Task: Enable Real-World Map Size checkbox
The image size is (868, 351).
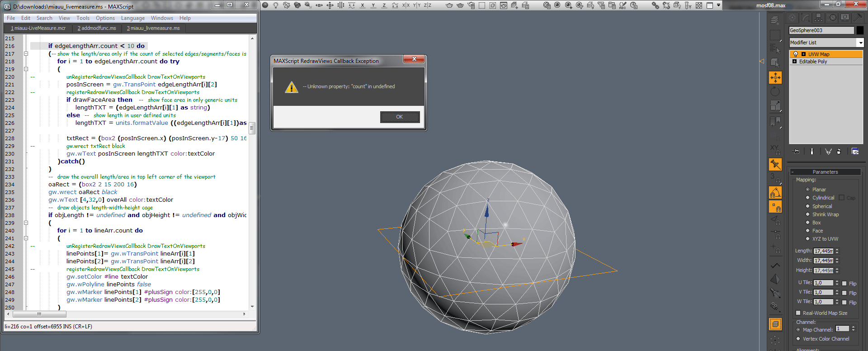Action: (798, 313)
